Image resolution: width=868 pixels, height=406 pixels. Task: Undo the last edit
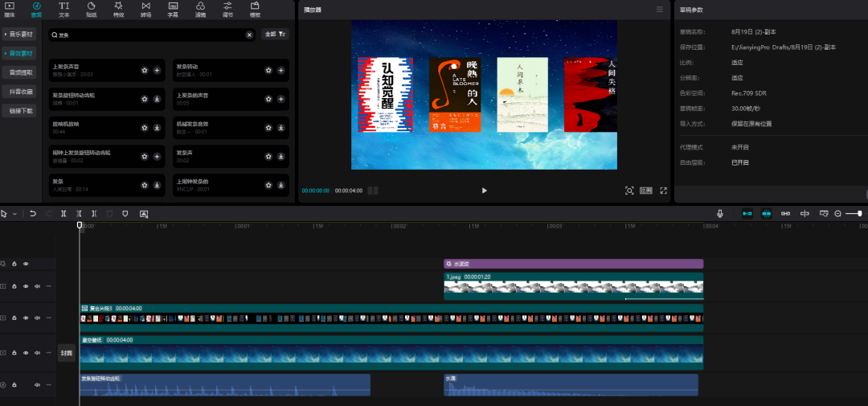(x=33, y=214)
